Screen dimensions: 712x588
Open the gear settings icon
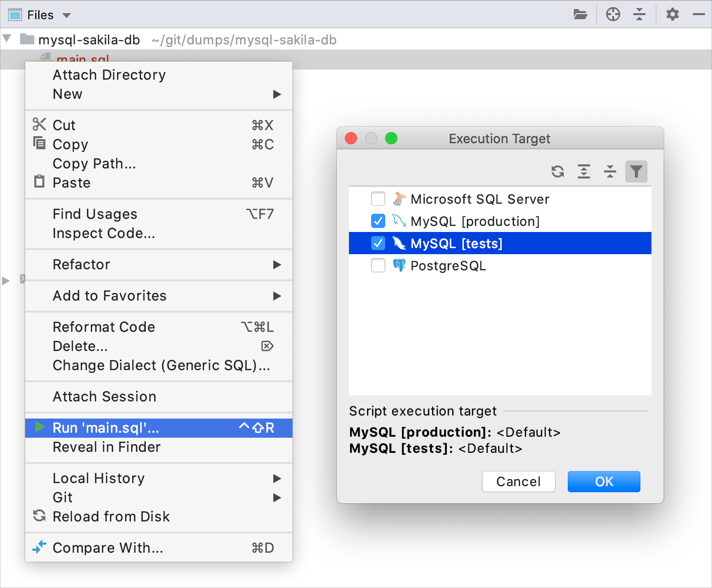(673, 14)
